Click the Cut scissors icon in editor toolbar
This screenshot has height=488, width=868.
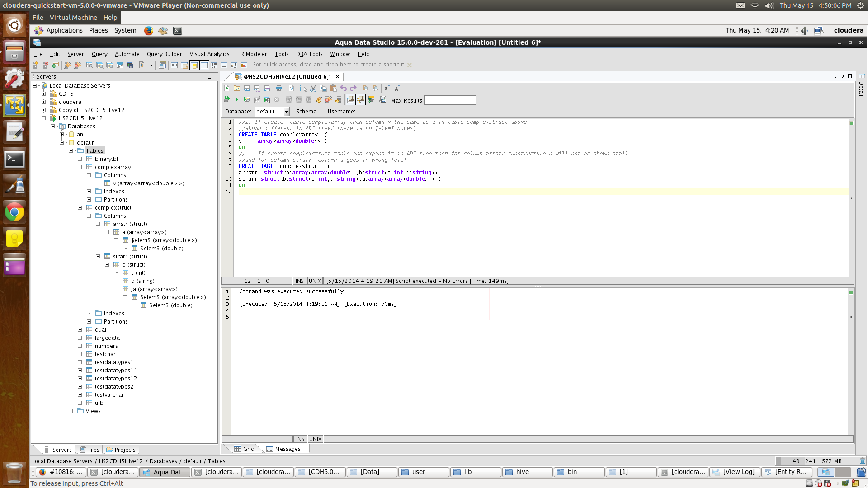point(313,89)
